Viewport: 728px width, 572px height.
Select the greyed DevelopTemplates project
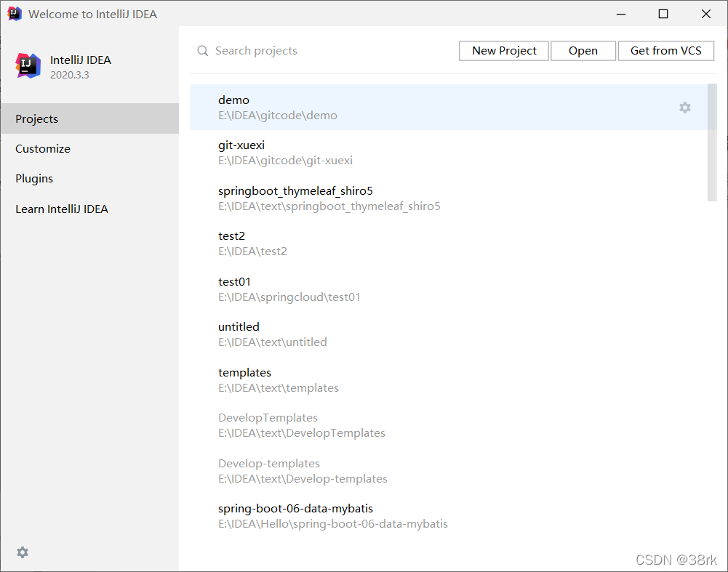coord(449,425)
